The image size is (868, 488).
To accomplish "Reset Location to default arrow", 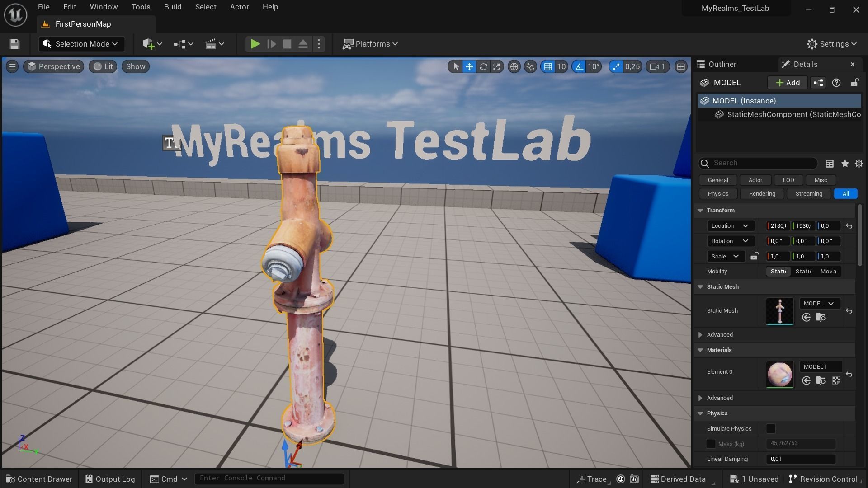I will (849, 226).
